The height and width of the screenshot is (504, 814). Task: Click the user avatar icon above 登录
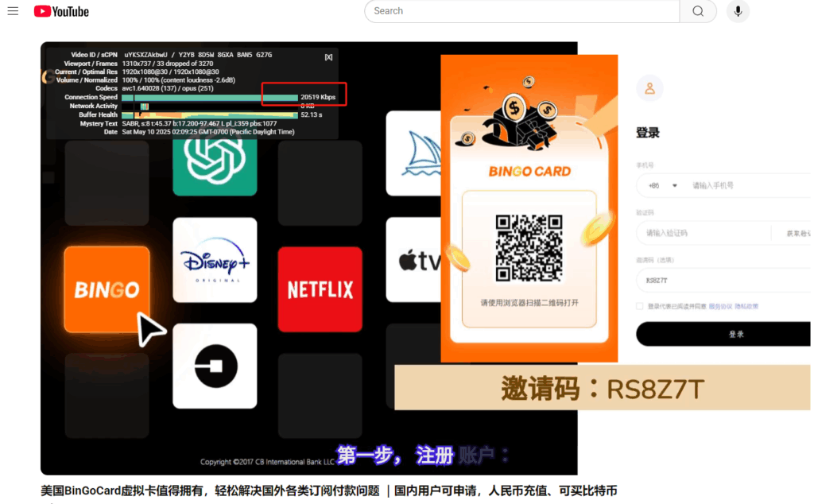tap(649, 88)
